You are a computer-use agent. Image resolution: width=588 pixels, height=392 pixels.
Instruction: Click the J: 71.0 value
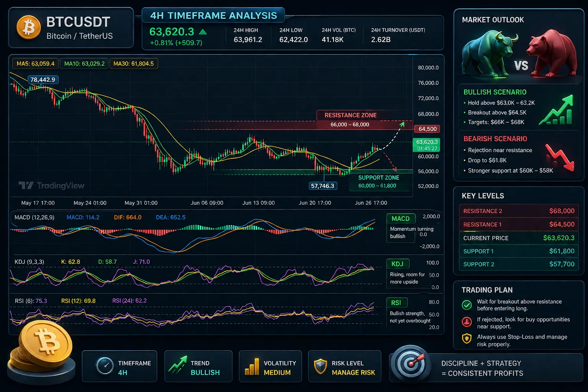(x=141, y=262)
